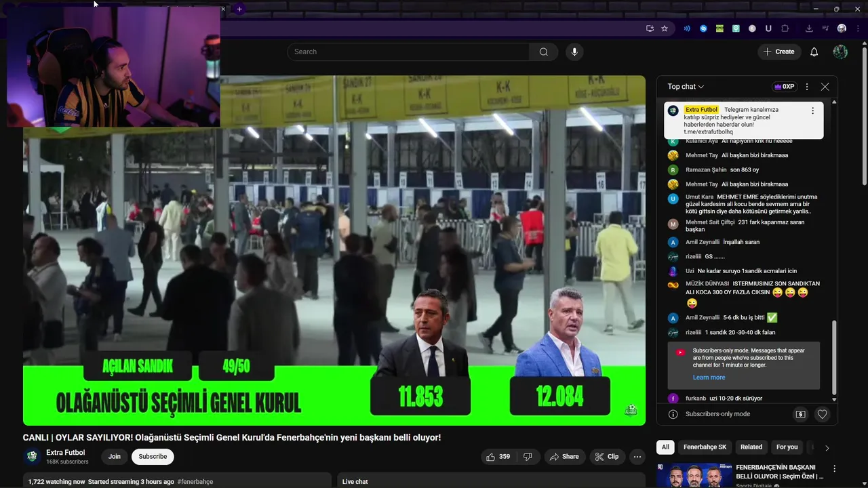Dislike the video
This screenshot has width=868, height=488.
(528, 457)
